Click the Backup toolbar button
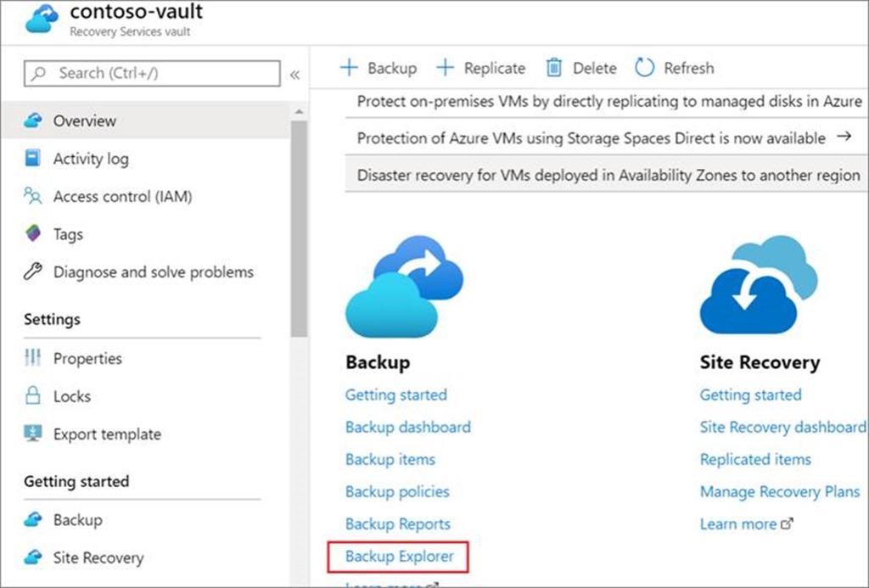The image size is (869, 588). 378,68
